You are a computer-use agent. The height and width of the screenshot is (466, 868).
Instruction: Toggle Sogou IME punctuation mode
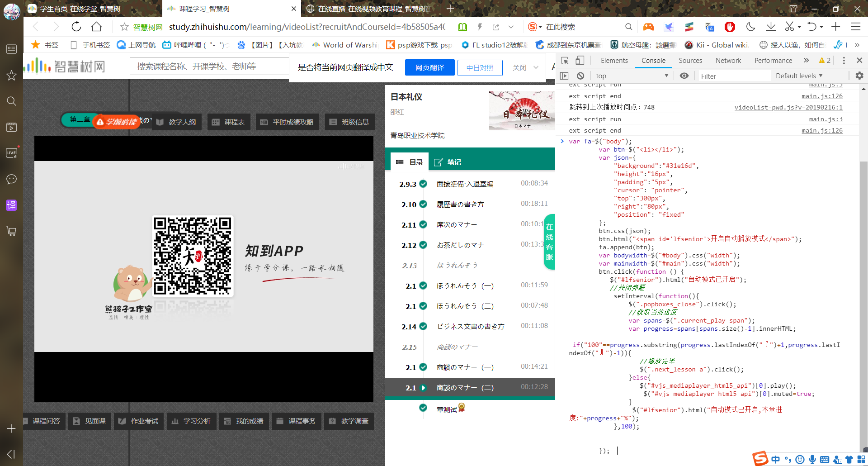[x=788, y=460]
